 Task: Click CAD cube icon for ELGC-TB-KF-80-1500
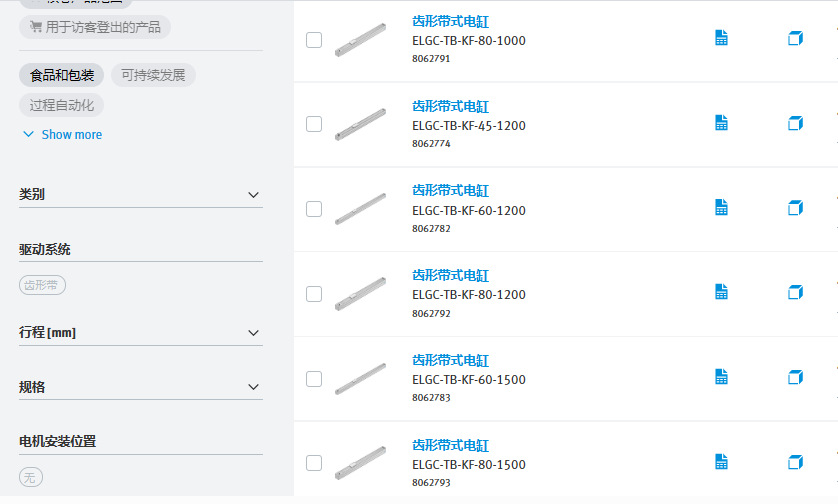coord(795,462)
